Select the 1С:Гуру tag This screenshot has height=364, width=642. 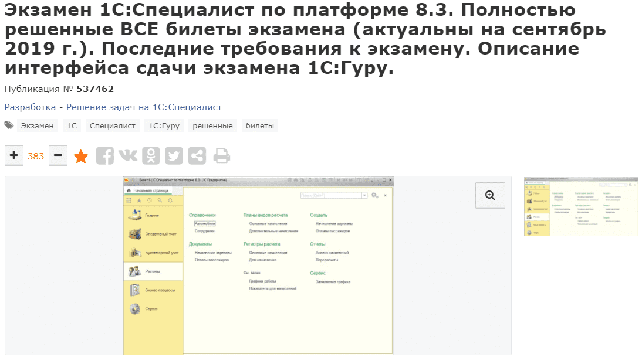tap(164, 126)
